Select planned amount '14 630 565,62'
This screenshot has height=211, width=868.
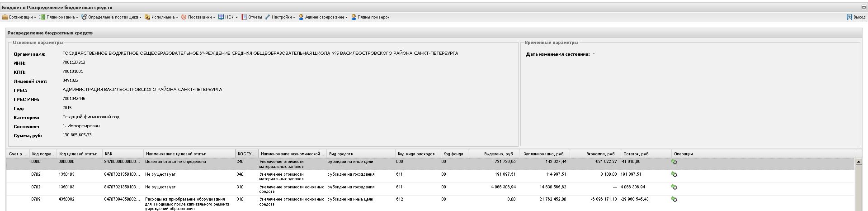coord(553,187)
